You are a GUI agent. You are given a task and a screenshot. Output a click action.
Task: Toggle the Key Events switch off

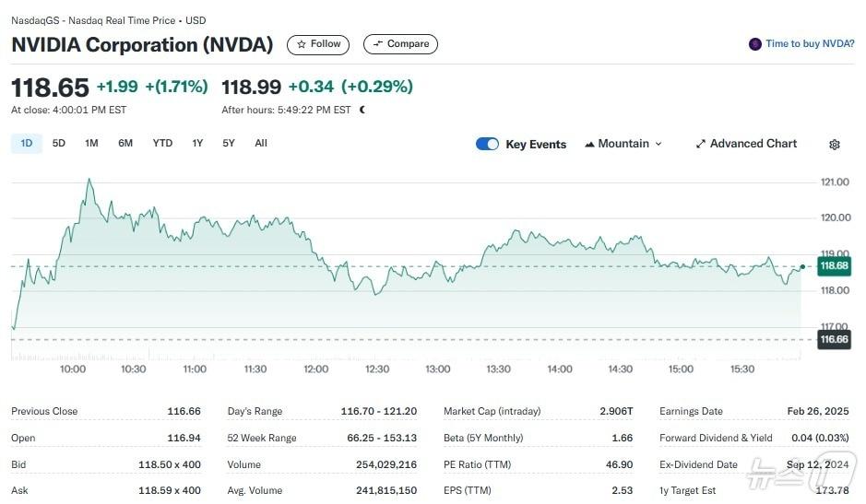(487, 144)
